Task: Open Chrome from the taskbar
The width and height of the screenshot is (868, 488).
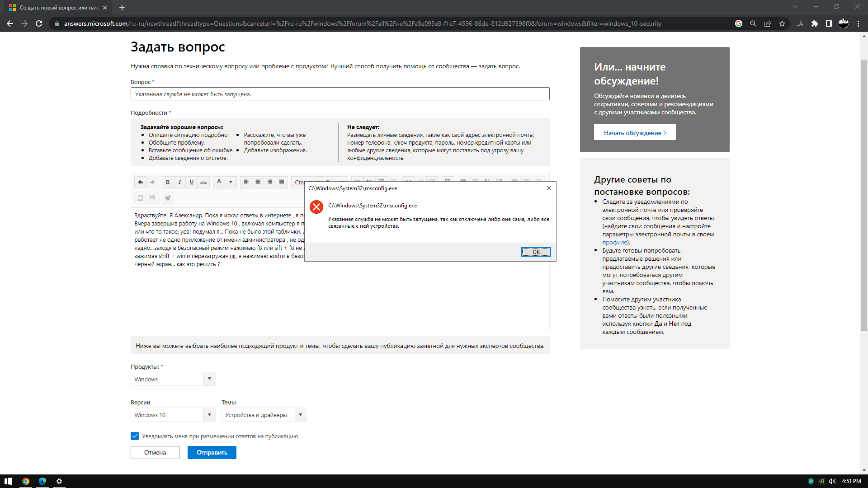Action: point(26,481)
